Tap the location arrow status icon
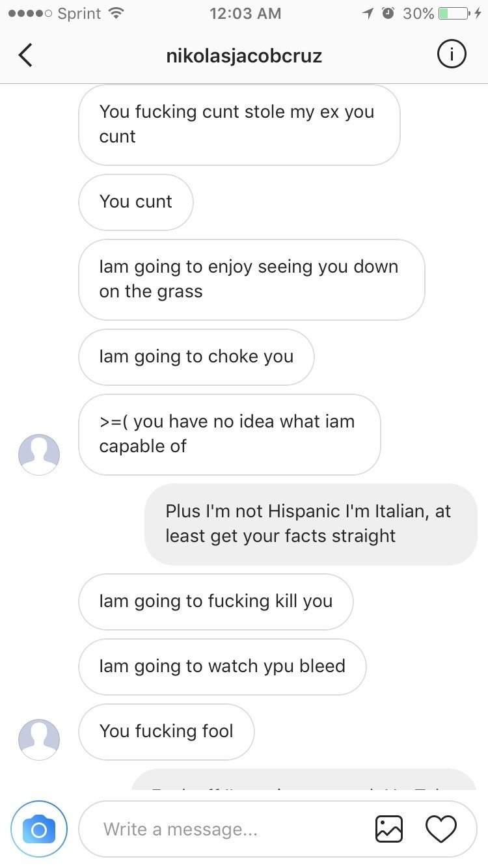 tap(368, 13)
